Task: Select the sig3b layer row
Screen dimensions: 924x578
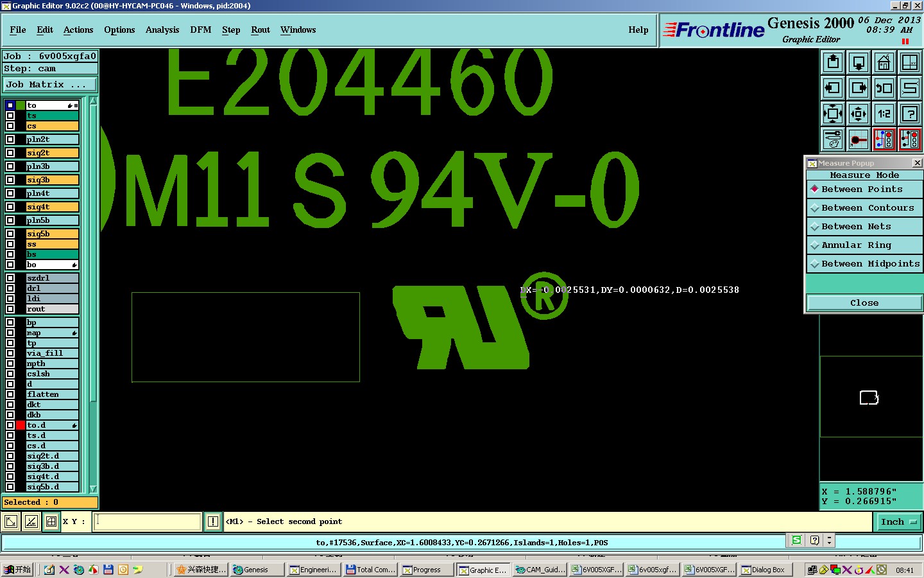Action: point(53,180)
